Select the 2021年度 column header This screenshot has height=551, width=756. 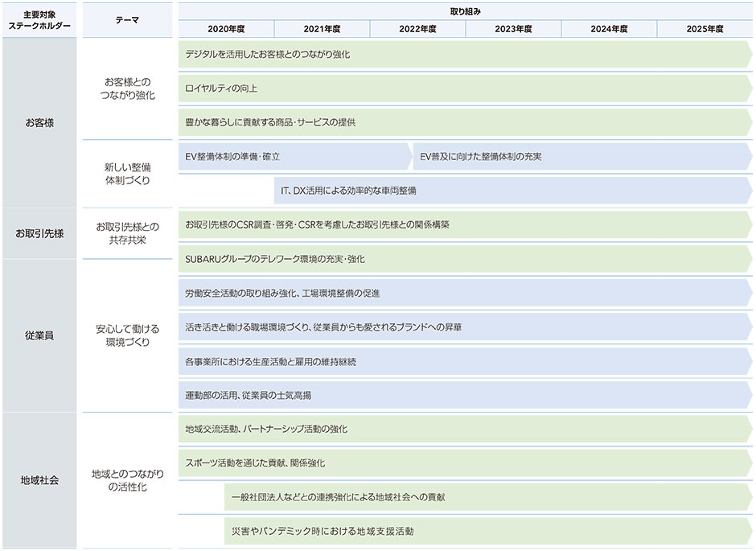(x=322, y=29)
